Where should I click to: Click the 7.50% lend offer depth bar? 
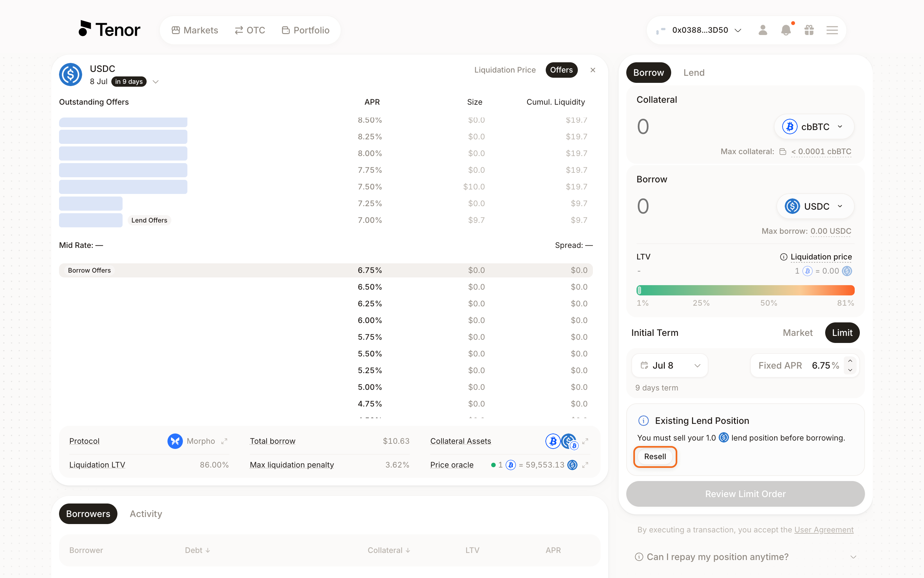tap(123, 187)
